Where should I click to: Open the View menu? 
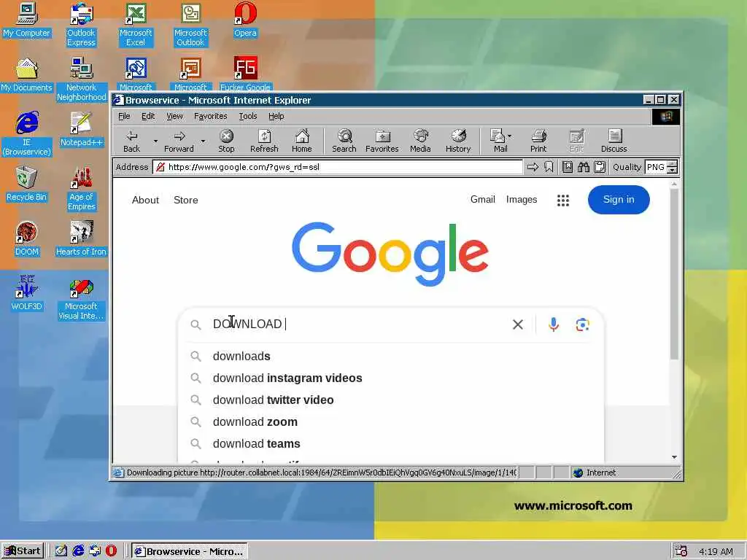(x=174, y=116)
